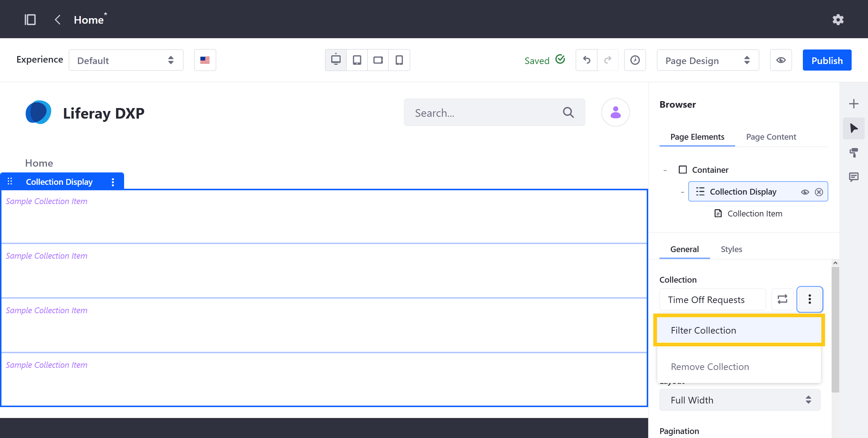Toggle the product menu sidebar icon
868x438 pixels.
[x=30, y=20]
